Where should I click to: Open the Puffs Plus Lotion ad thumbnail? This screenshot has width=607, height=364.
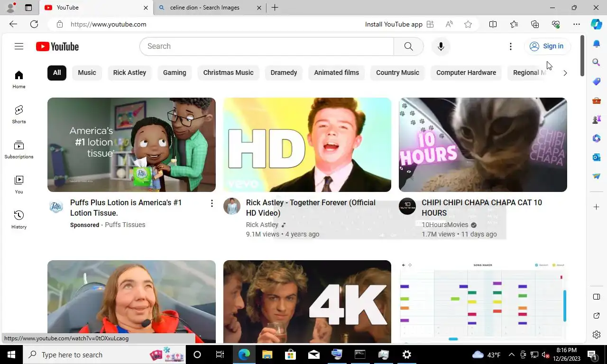(131, 145)
